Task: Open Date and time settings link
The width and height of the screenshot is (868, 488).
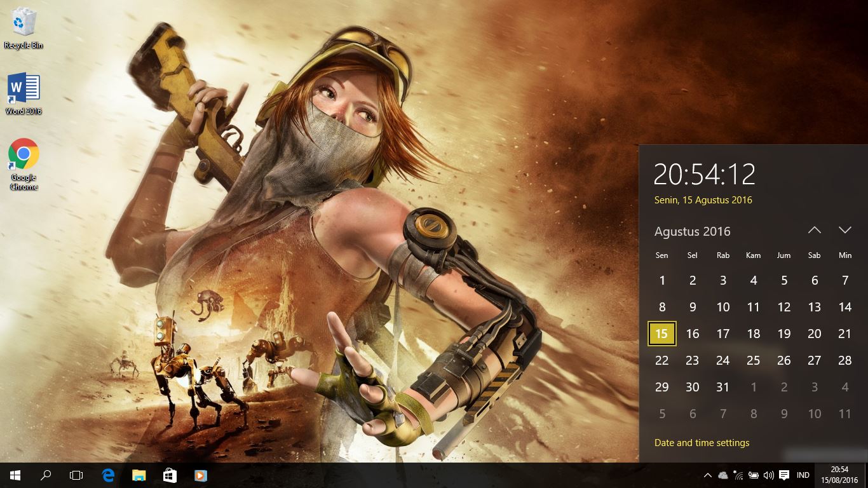Action: pos(702,443)
